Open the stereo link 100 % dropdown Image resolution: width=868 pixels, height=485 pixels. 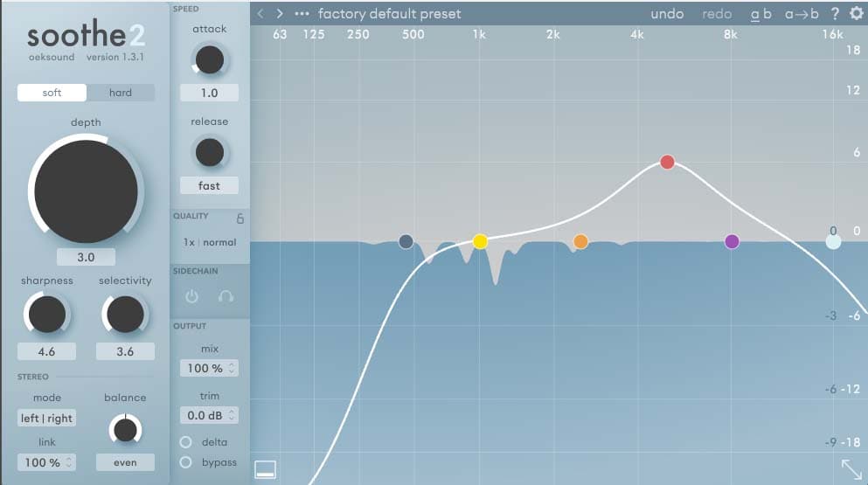point(46,462)
